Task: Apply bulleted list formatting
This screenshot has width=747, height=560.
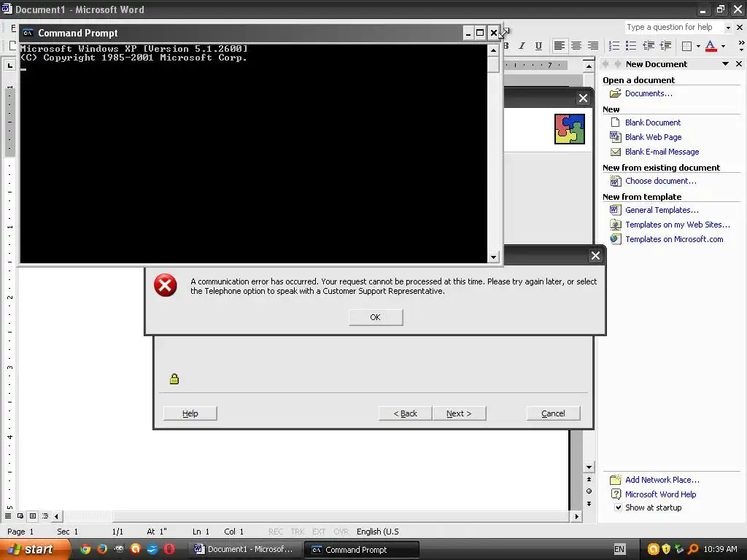Action: pyautogui.click(x=631, y=46)
